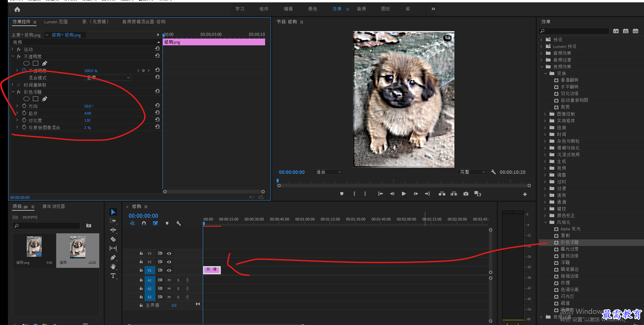The width and height of the screenshot is (644, 325).
Task: Open the Lumetri 范围 tab
Action: point(56,22)
